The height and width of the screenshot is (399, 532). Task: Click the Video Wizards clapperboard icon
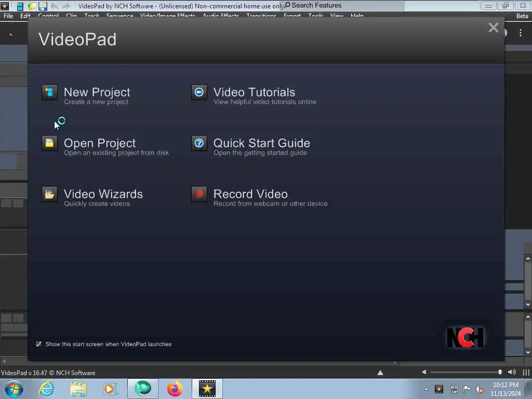coord(49,194)
